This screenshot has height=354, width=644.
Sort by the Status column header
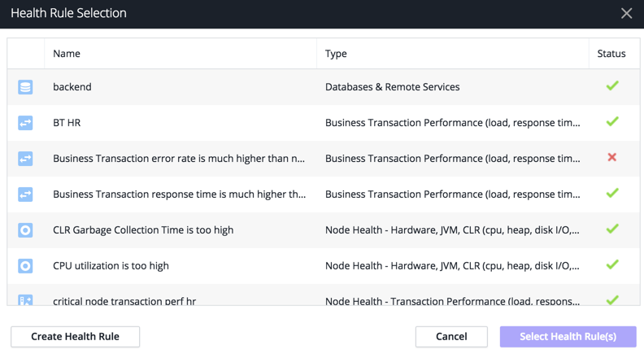[611, 54]
